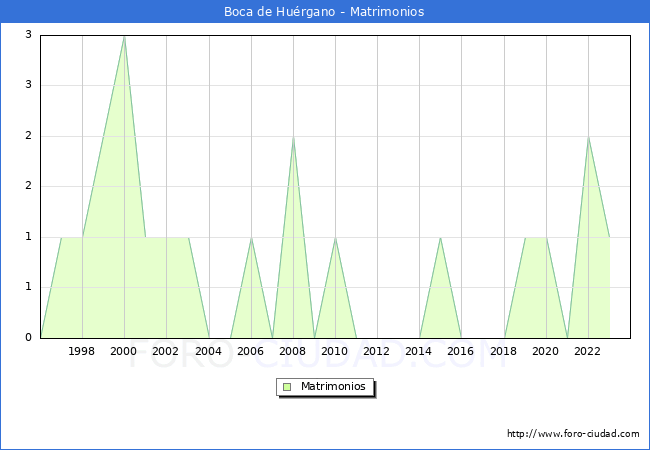This screenshot has height=450, width=650.
Task: Click the x-axis label 2016
Action: [461, 351]
